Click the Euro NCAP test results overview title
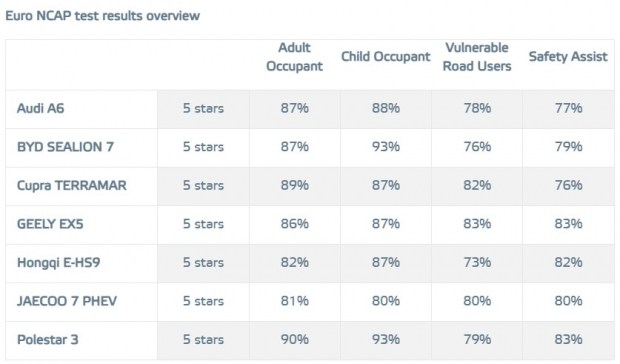Image resolution: width=620 pixels, height=364 pixels. click(x=103, y=16)
